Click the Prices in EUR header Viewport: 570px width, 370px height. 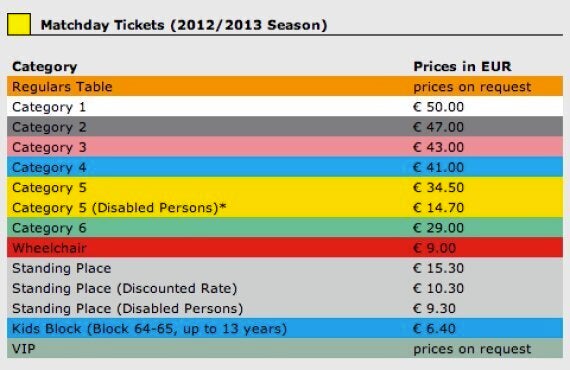point(462,67)
